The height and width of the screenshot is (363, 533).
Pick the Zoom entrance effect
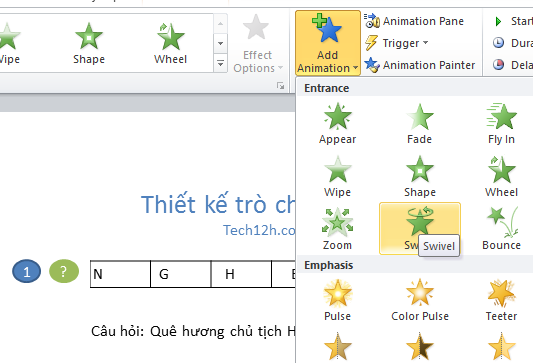(x=337, y=229)
